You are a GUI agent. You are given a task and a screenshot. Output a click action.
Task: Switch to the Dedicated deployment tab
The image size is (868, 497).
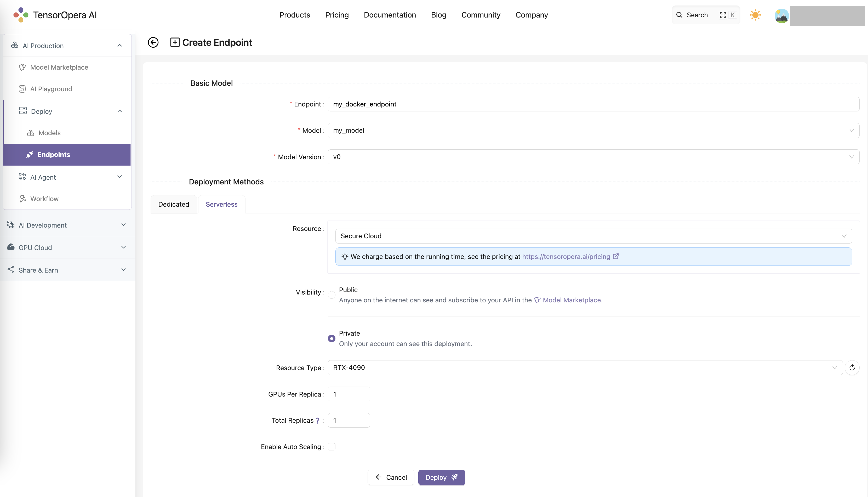pos(174,204)
